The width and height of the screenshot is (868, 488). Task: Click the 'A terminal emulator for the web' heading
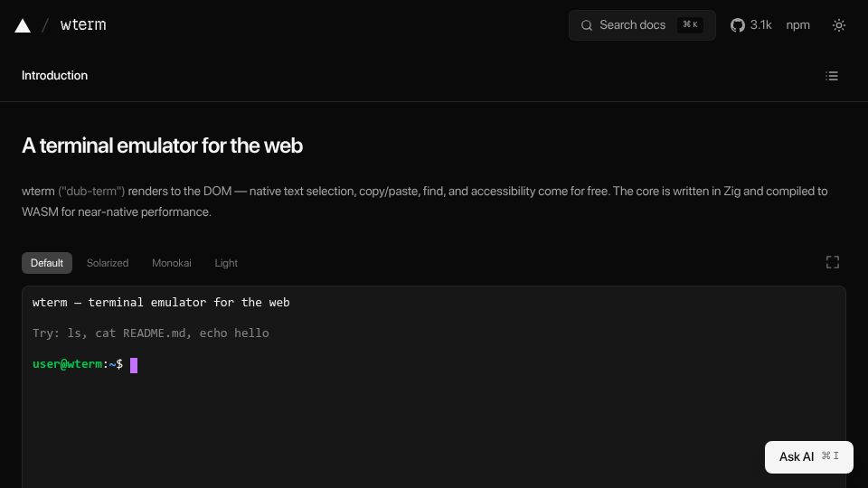[x=162, y=145]
